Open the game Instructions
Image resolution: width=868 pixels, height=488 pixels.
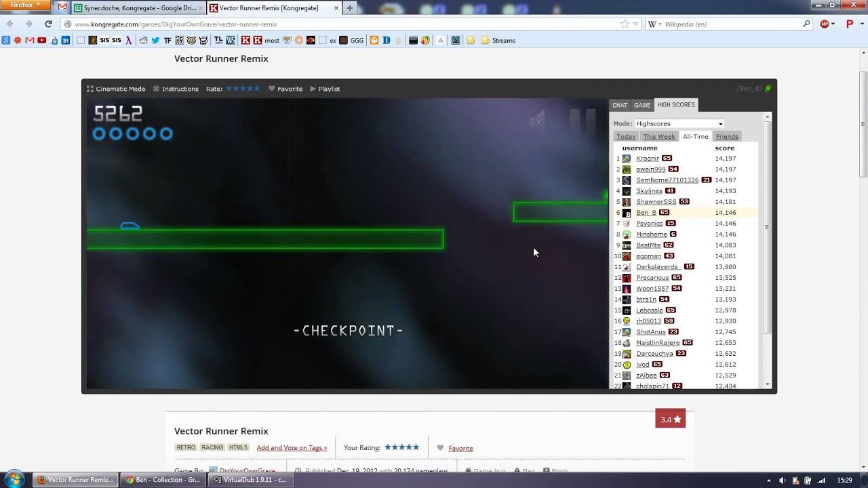[176, 89]
